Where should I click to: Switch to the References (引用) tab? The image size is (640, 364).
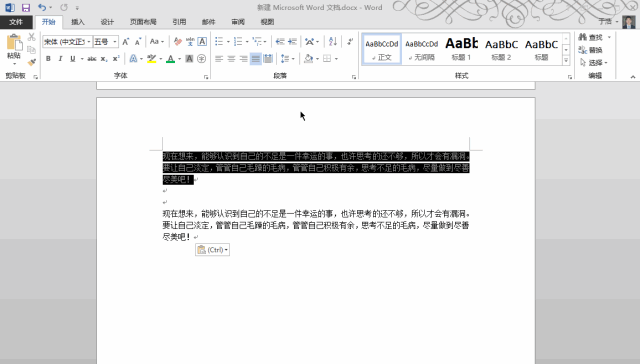tap(179, 22)
